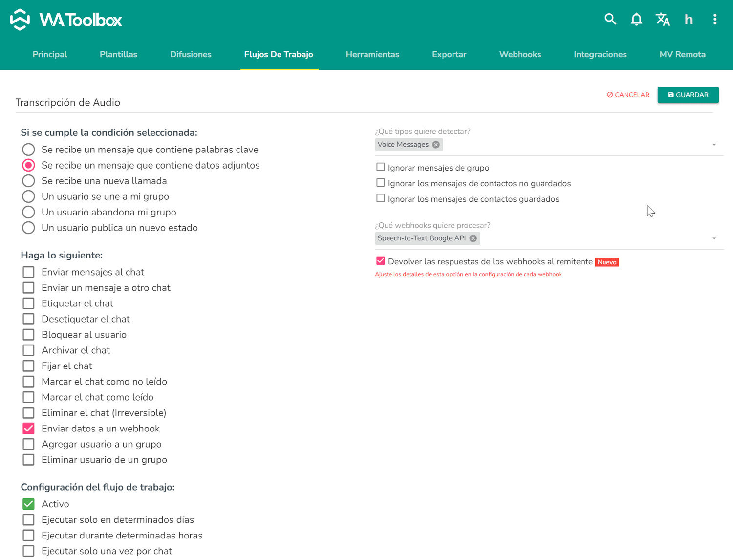Click the WAToolbox logo icon

tap(20, 20)
